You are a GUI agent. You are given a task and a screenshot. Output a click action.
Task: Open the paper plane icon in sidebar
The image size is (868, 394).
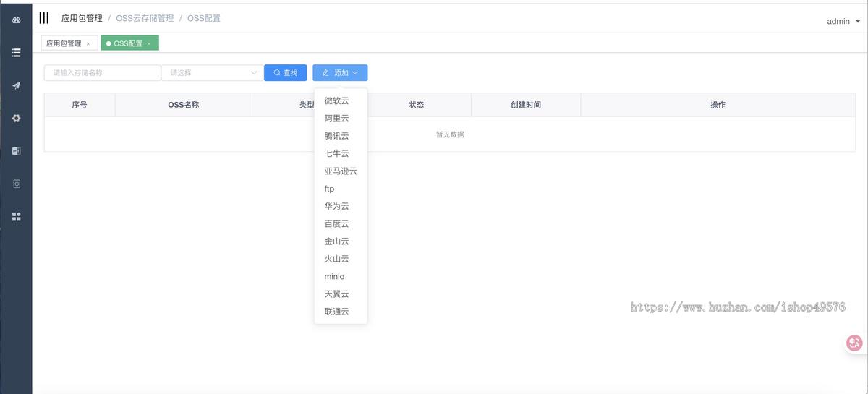point(16,85)
